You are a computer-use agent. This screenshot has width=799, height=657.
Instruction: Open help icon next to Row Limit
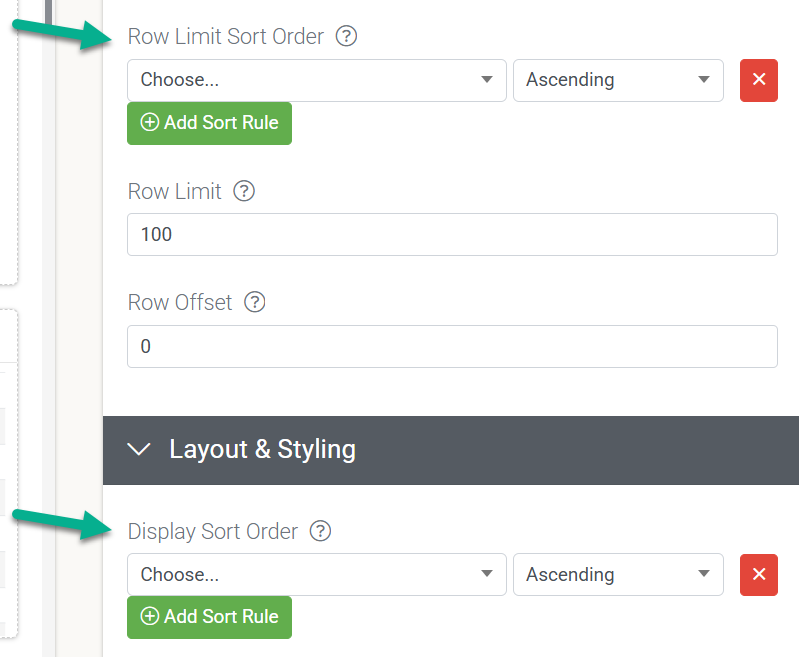244,191
